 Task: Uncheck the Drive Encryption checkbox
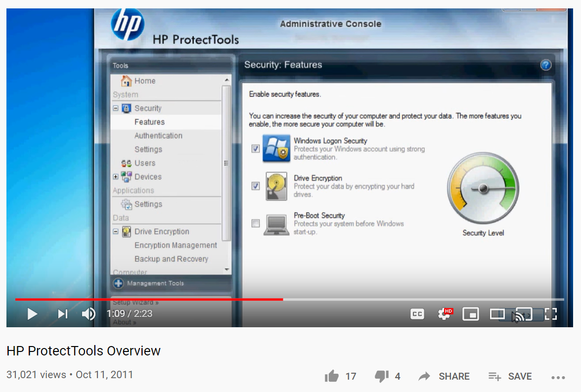point(256,186)
